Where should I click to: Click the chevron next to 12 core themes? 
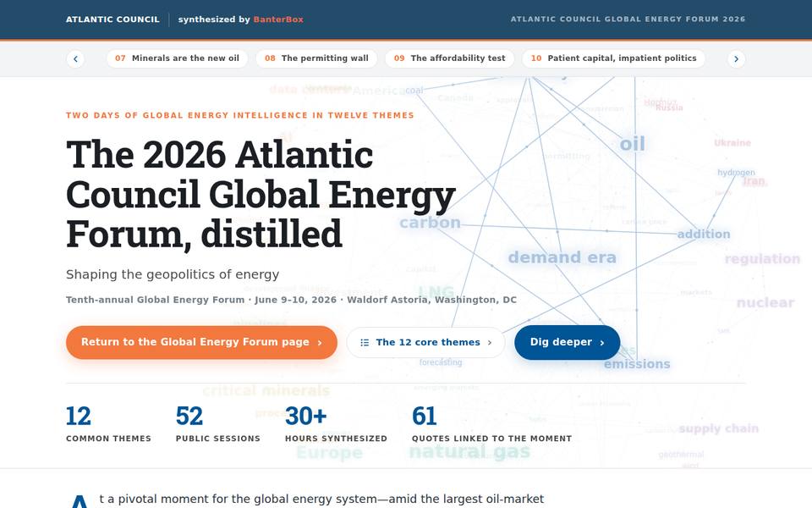click(x=490, y=343)
